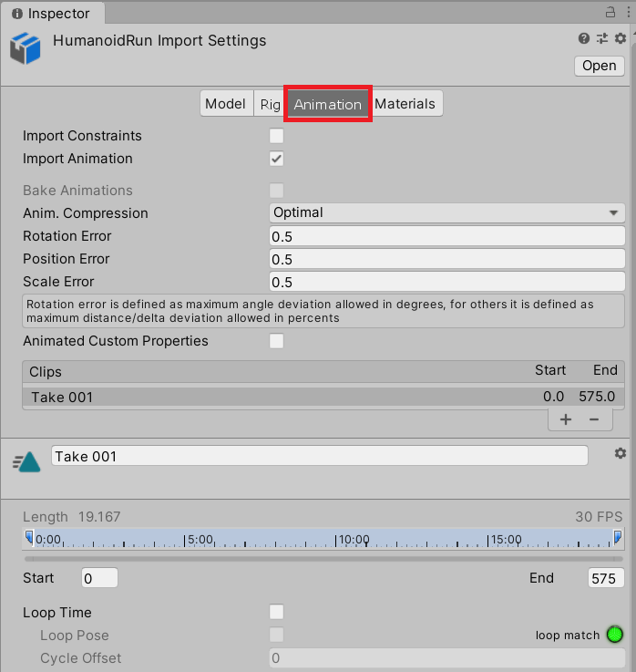Click the HumanoidRun model cube icon

click(26, 49)
